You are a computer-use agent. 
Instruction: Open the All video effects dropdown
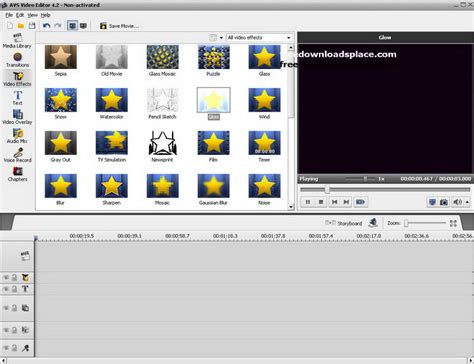pyautogui.click(x=259, y=38)
